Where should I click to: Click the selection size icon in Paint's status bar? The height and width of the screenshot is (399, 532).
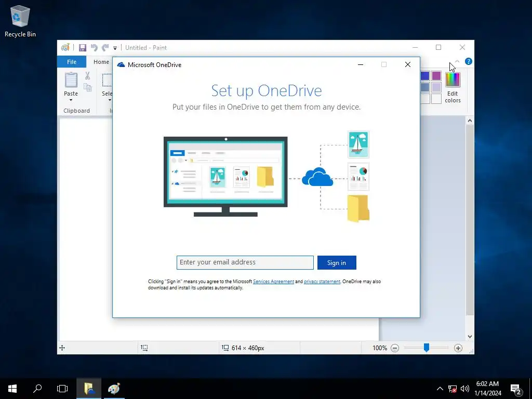coord(144,348)
